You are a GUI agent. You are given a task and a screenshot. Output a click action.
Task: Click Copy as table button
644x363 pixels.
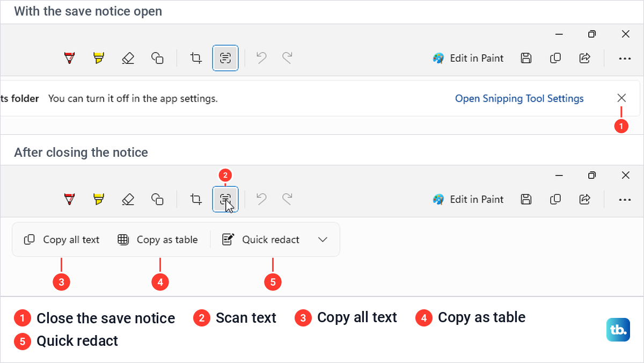click(x=158, y=239)
